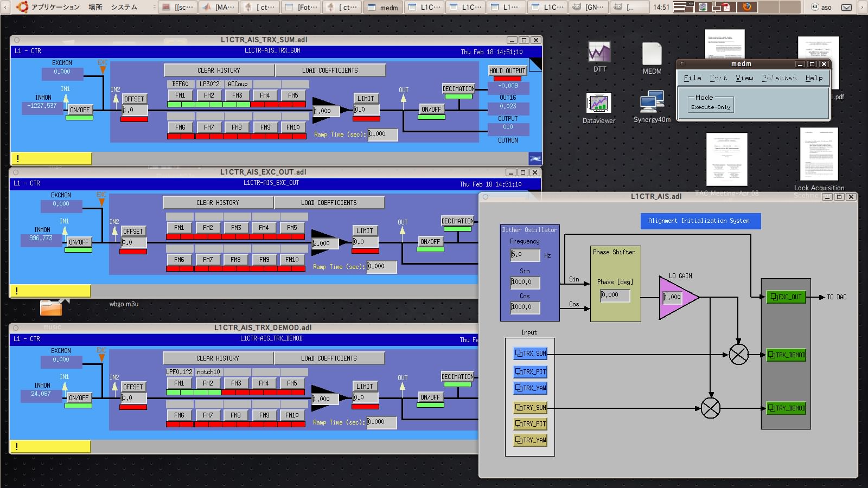Click the Cos amplitude field

525,307
